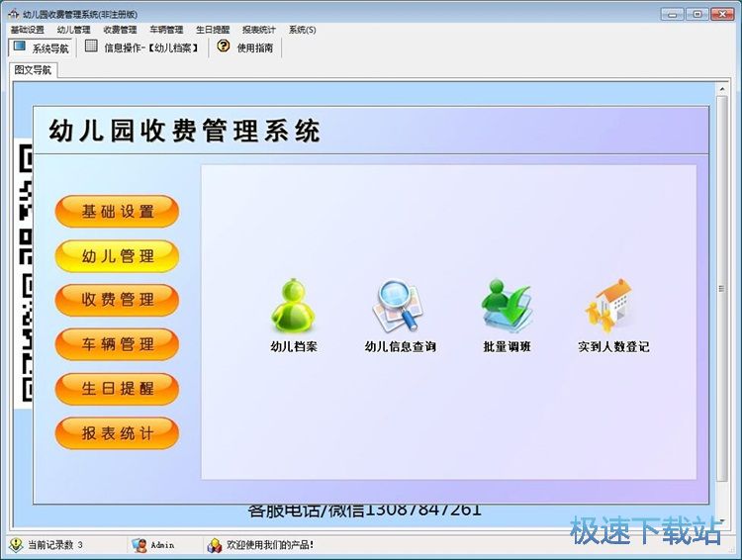
Task: Click the 使用指南 question mark icon
Action: coord(224,46)
